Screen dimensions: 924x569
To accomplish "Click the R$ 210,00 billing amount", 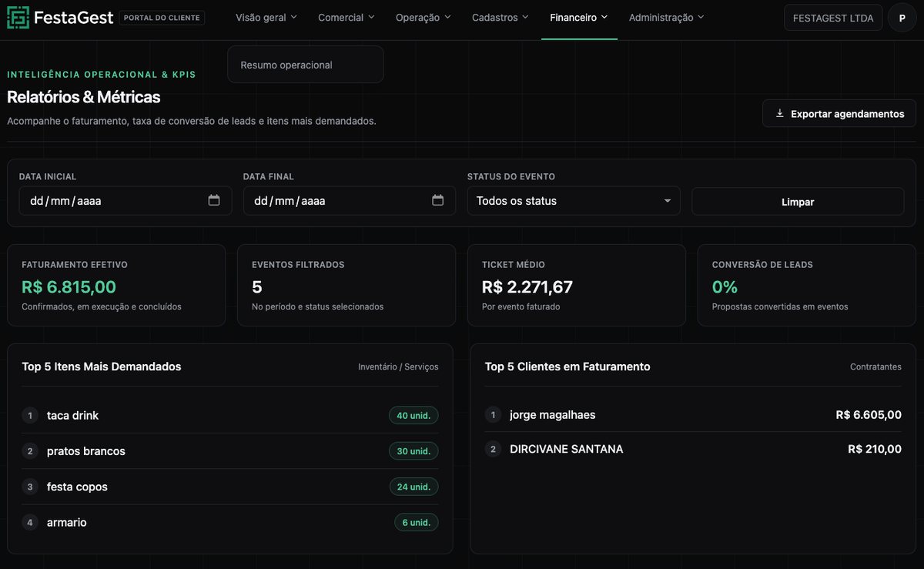I will [875, 449].
